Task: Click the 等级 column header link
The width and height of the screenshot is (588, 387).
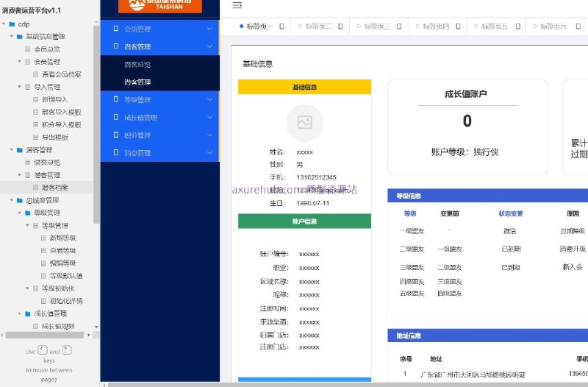Action: coord(410,213)
